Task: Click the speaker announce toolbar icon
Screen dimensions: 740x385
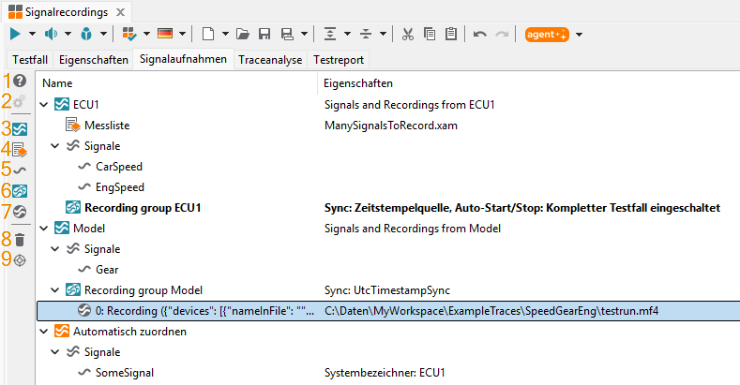Action: [51, 34]
